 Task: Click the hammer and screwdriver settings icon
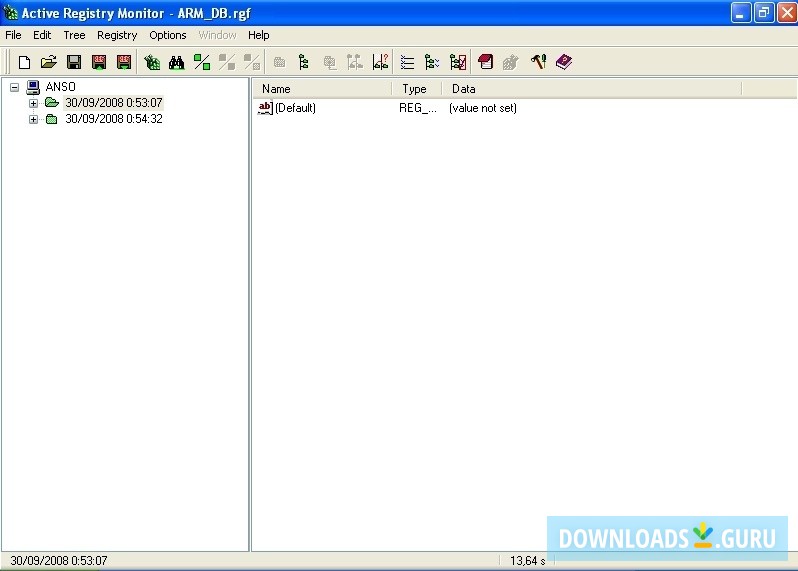point(538,62)
